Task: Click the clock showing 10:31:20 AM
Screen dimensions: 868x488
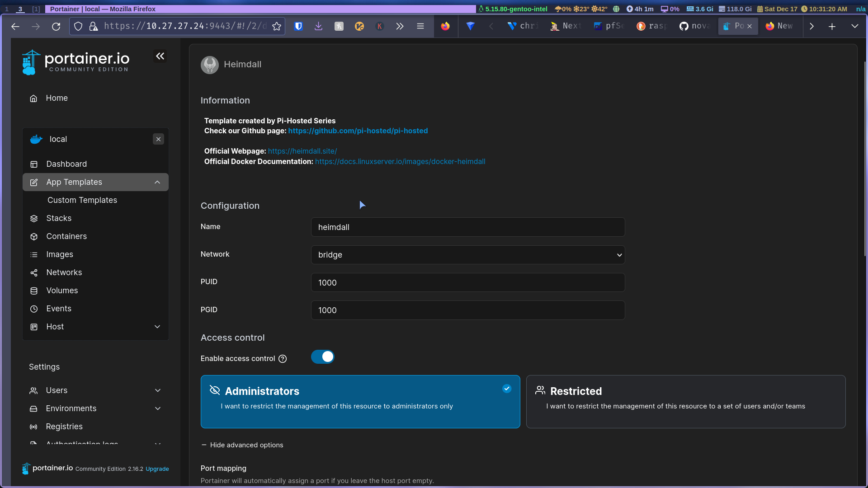Action: click(825, 9)
